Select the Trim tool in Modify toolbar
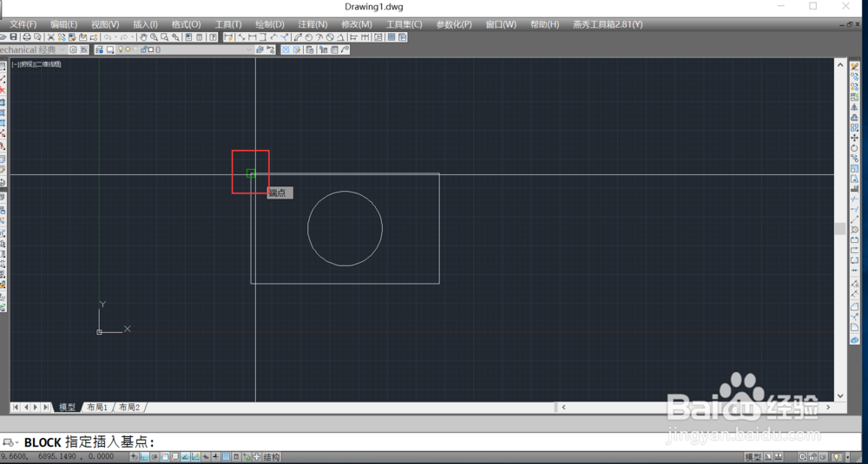 (854, 199)
